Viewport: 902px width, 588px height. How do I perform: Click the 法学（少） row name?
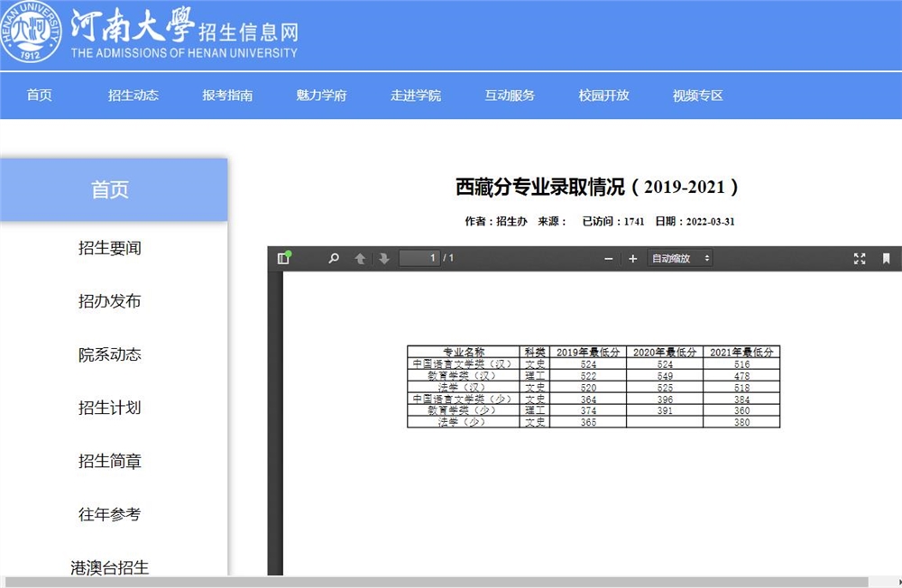[462, 422]
